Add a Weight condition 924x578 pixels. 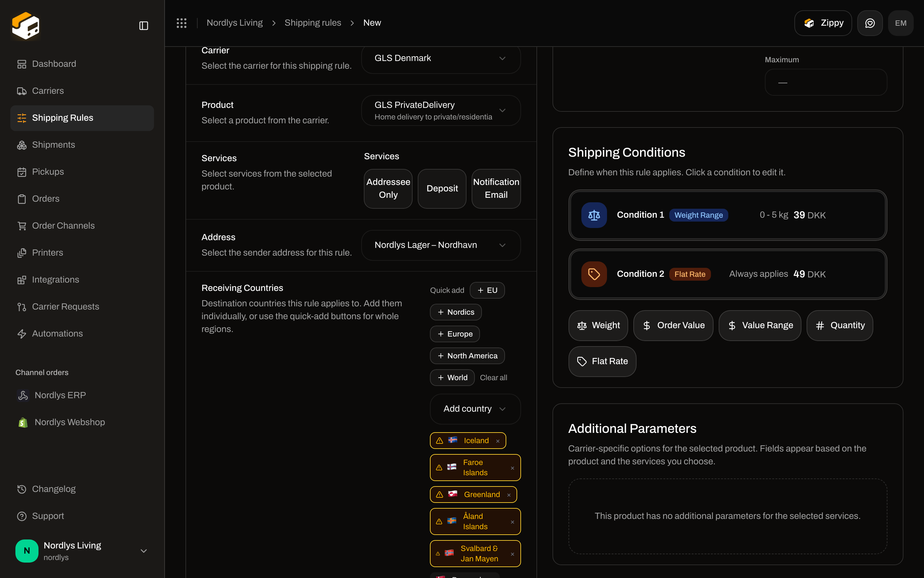(598, 326)
